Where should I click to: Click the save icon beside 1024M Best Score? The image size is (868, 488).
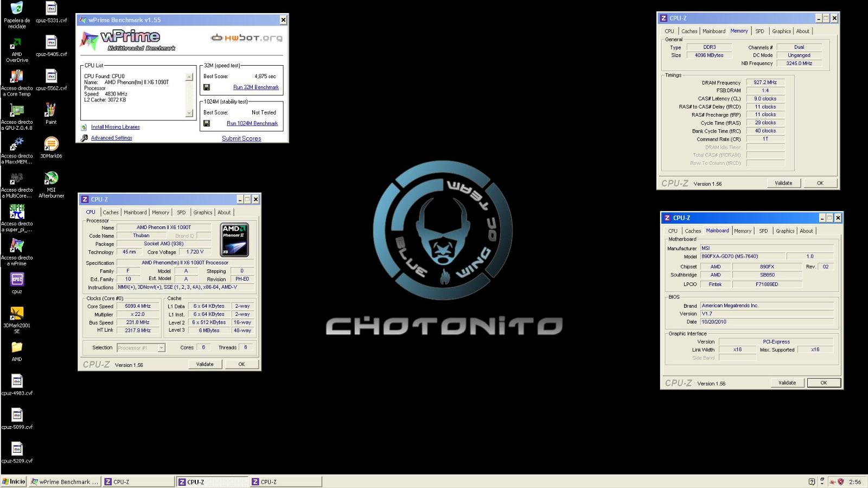pos(207,123)
